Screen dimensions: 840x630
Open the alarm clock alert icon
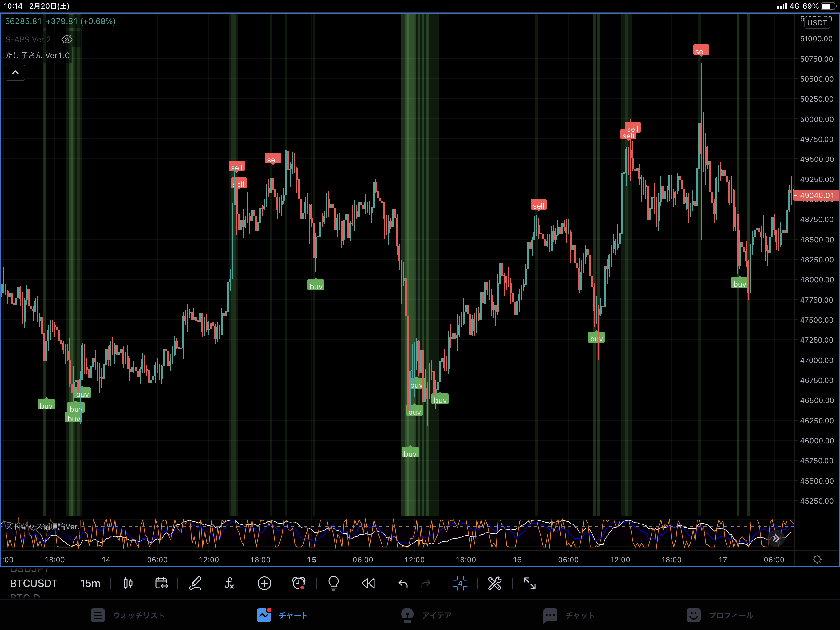tap(299, 583)
